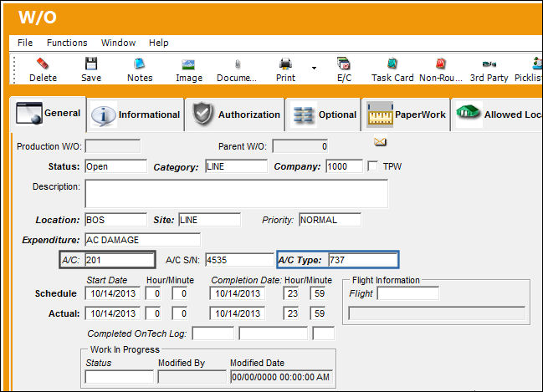543x392 pixels.
Task: Click the Status field showing Open
Action: 115,166
